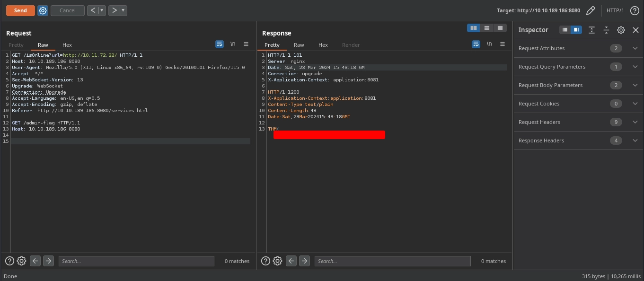
Task: Select the side-by-side request response layout
Action: [x=474, y=28]
